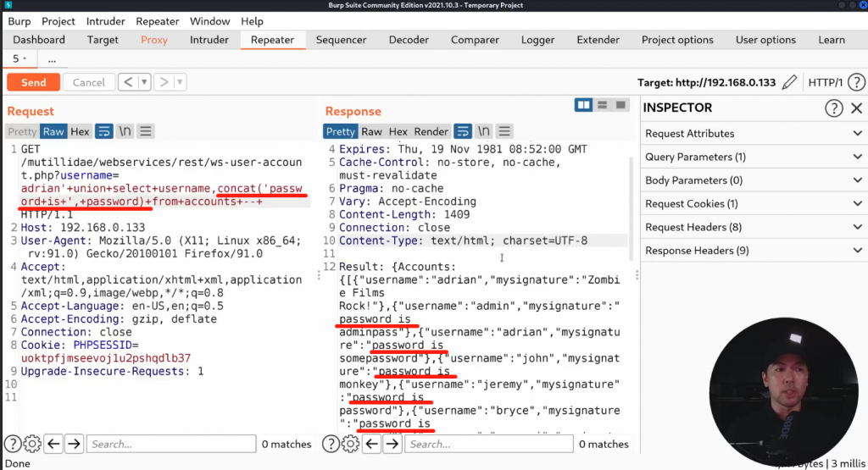Open Response search settings gear
The width and height of the screenshot is (868, 470).
click(350, 444)
